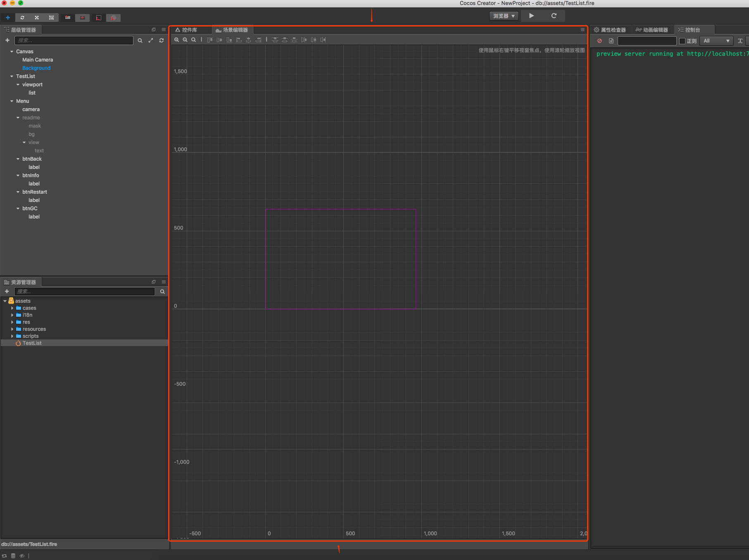The height and width of the screenshot is (560, 749).
Task: Distribute nodes by left edges
Action: pos(304,40)
